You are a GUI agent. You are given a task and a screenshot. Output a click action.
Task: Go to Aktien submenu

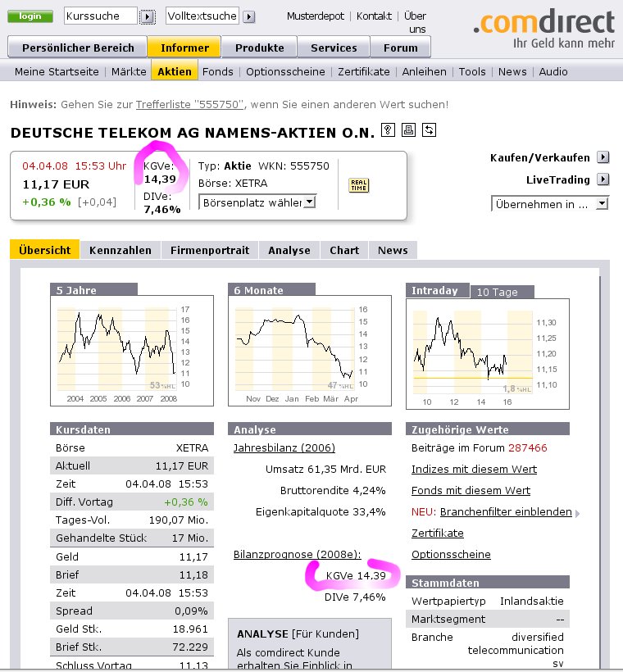tap(174, 71)
